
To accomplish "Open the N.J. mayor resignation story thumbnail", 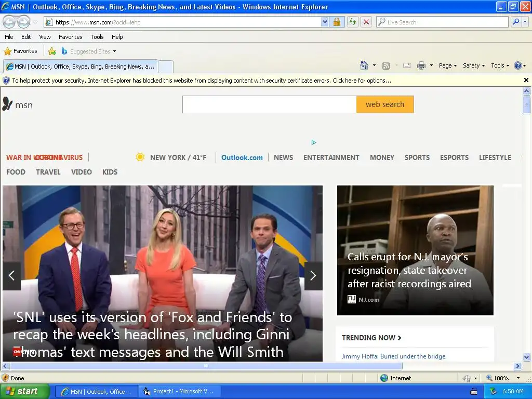I will (x=415, y=250).
